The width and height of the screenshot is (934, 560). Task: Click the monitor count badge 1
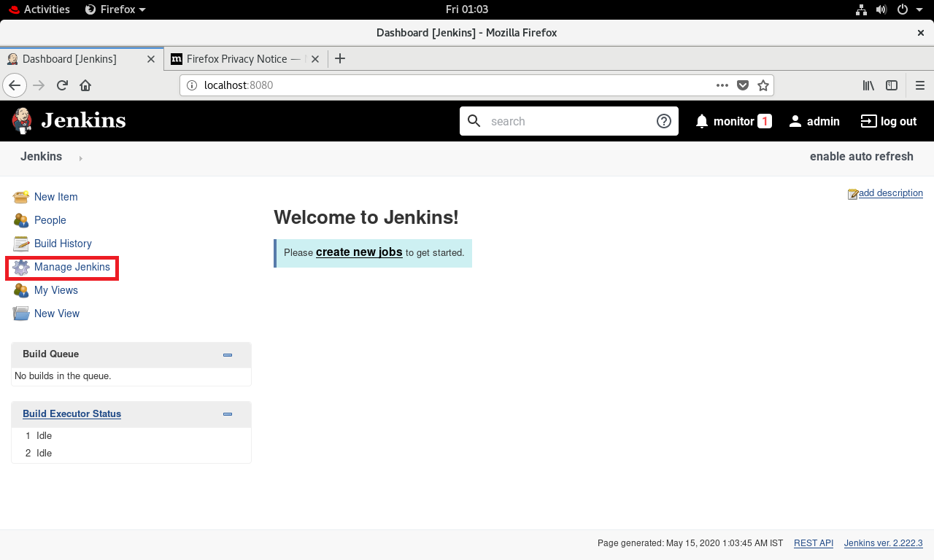(765, 121)
